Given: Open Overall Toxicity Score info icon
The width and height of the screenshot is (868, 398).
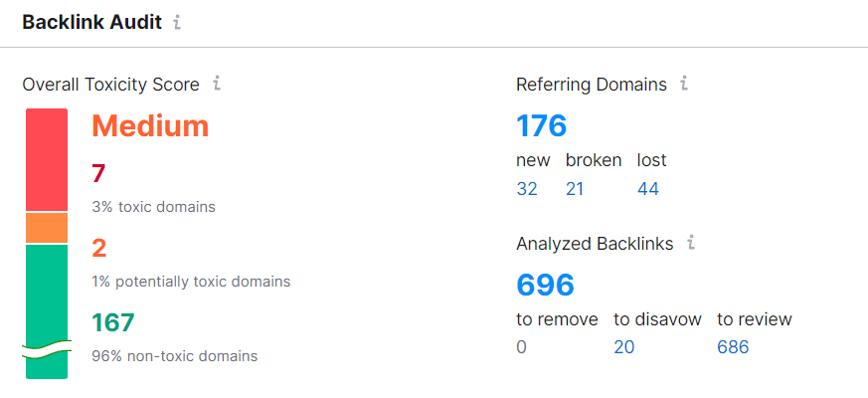Looking at the screenshot, I should 217,84.
